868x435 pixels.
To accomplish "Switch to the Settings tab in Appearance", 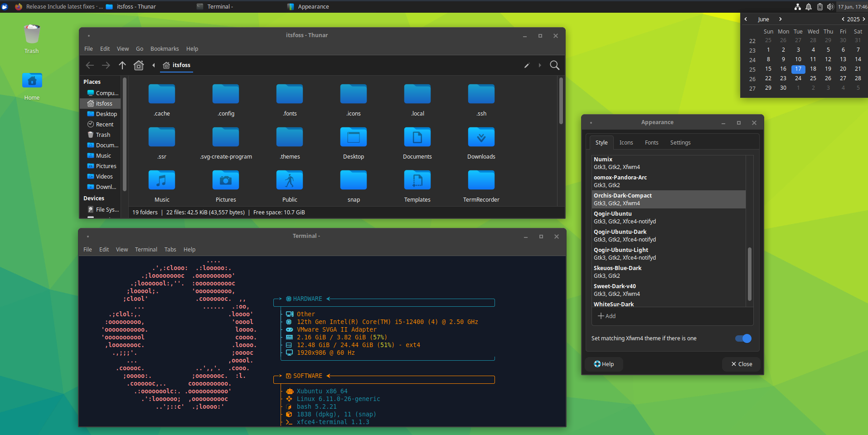I will (x=680, y=143).
